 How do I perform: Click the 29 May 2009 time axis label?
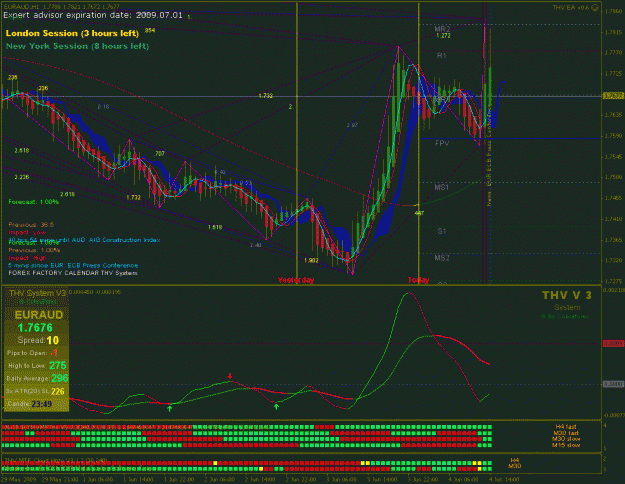point(17,480)
